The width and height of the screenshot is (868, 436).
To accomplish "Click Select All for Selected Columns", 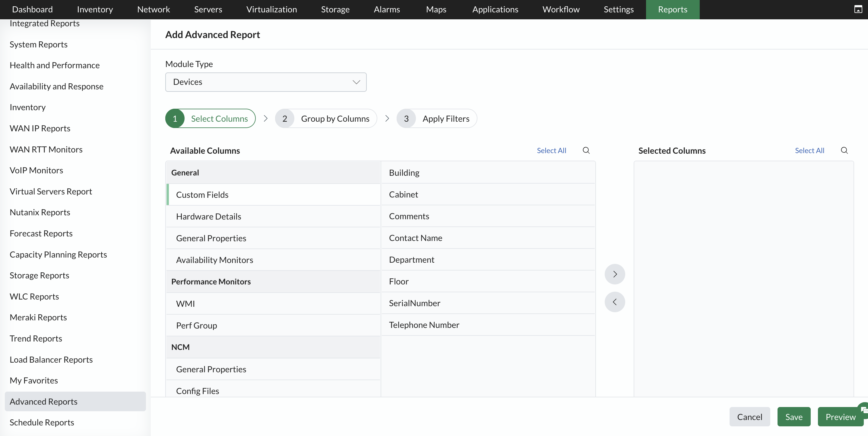I will click(809, 150).
